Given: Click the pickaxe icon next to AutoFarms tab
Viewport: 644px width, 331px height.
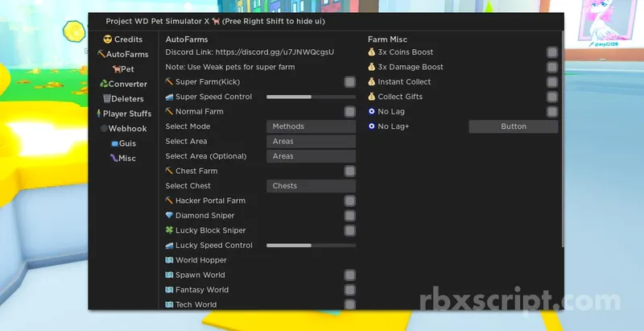Looking at the screenshot, I should click(101, 54).
